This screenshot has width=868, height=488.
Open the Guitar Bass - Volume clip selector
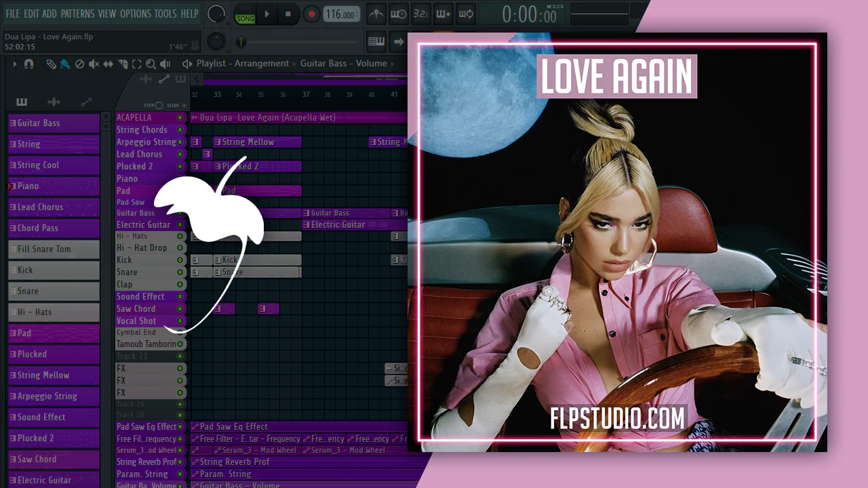[344, 64]
